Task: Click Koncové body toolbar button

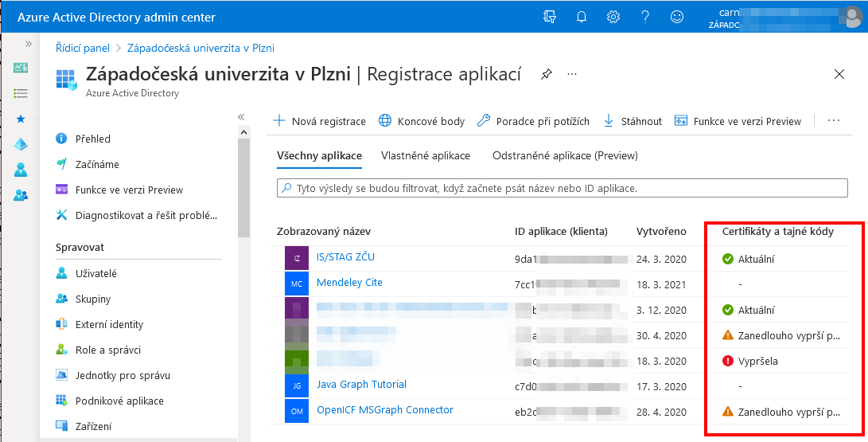Action: tap(421, 121)
